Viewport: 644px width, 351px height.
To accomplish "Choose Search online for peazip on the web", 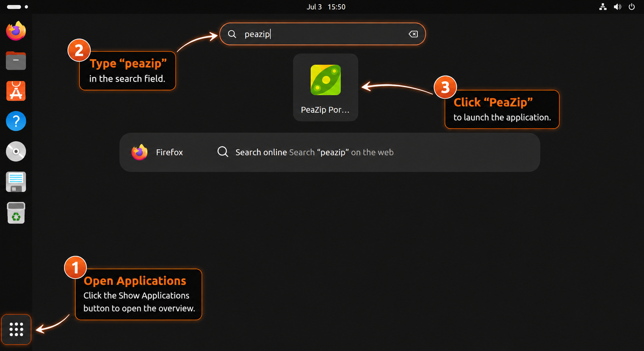I will 314,152.
